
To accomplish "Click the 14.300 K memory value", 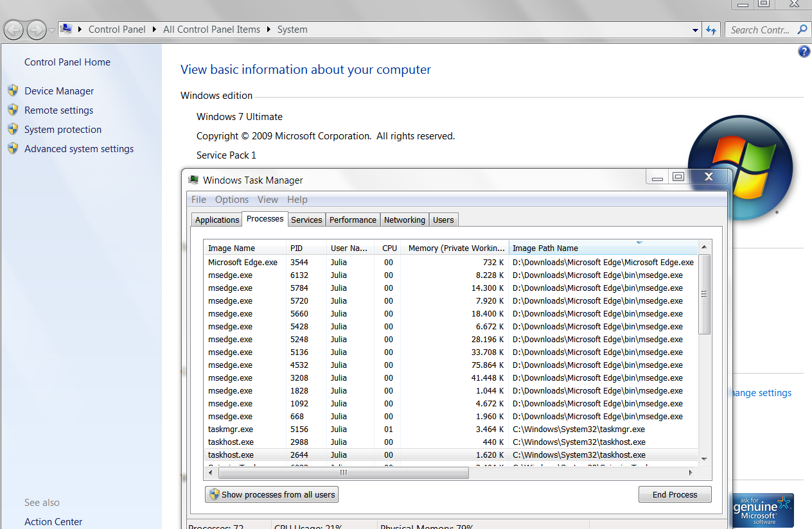I will coord(488,288).
